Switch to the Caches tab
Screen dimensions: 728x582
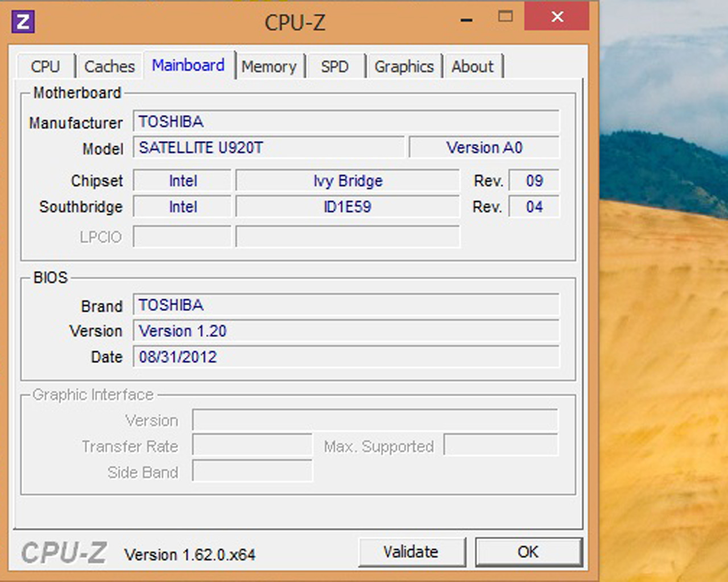[x=109, y=66]
